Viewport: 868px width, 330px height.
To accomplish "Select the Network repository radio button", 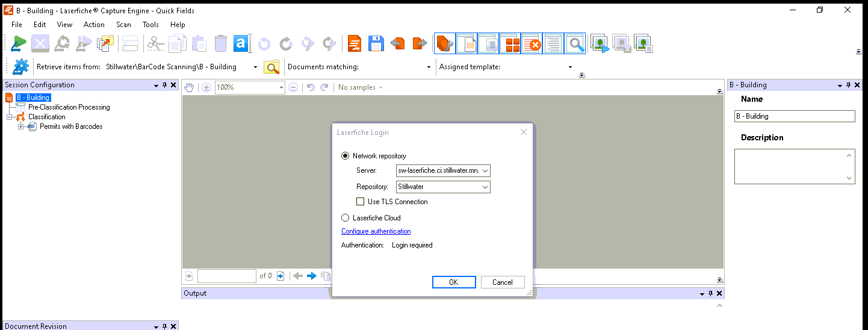I will pyautogui.click(x=346, y=156).
